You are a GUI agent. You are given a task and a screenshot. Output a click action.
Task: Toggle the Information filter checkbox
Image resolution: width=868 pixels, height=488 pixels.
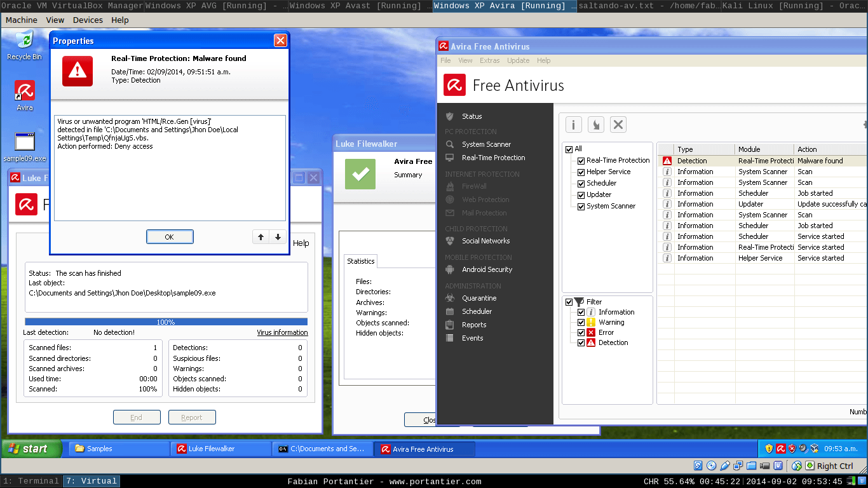[x=581, y=313]
